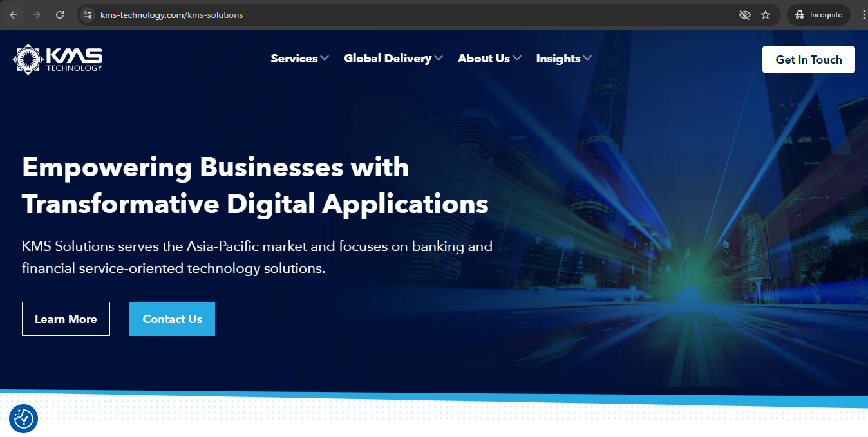This screenshot has width=868, height=437.
Task: Open site information icon in address bar
Action: [88, 15]
